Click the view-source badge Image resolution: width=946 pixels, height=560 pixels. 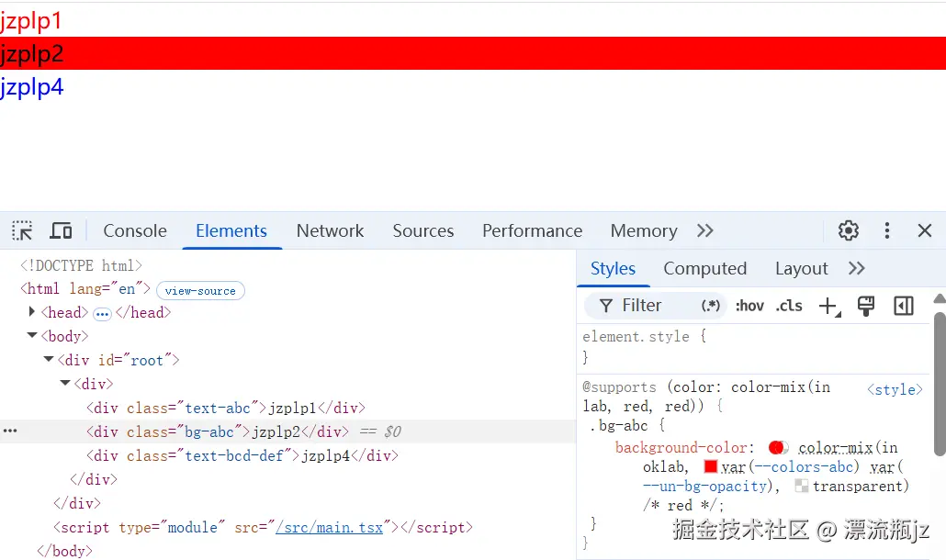[x=200, y=290]
